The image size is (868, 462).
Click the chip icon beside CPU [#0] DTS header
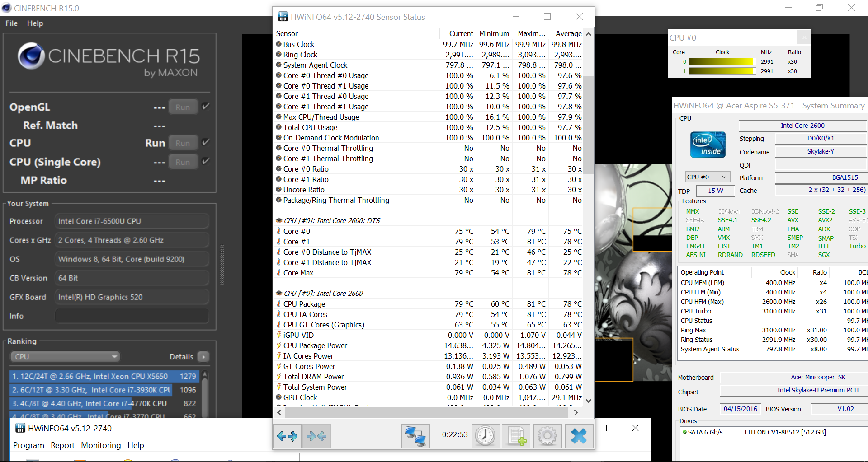pos(279,220)
